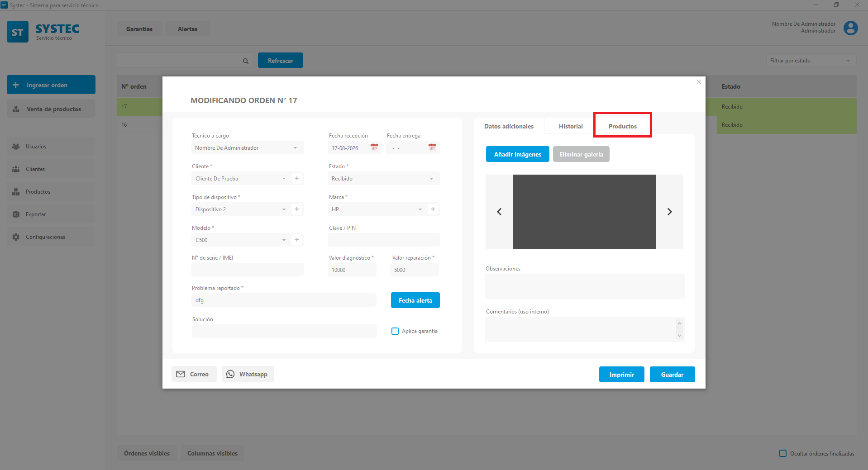Show previous gallery image arrow
The image size is (868, 470).
point(499,212)
